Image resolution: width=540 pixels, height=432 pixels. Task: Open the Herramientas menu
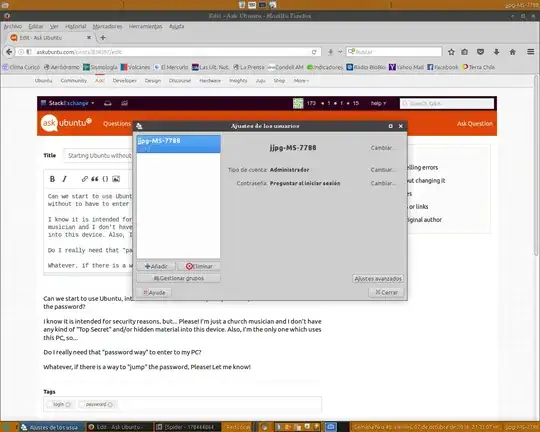145,26
